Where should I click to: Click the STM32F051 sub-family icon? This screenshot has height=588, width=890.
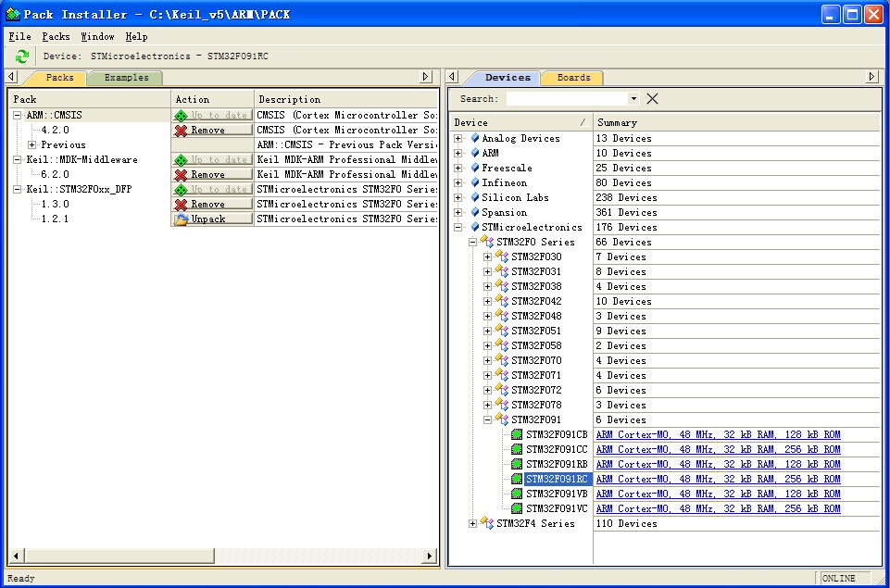tap(502, 330)
